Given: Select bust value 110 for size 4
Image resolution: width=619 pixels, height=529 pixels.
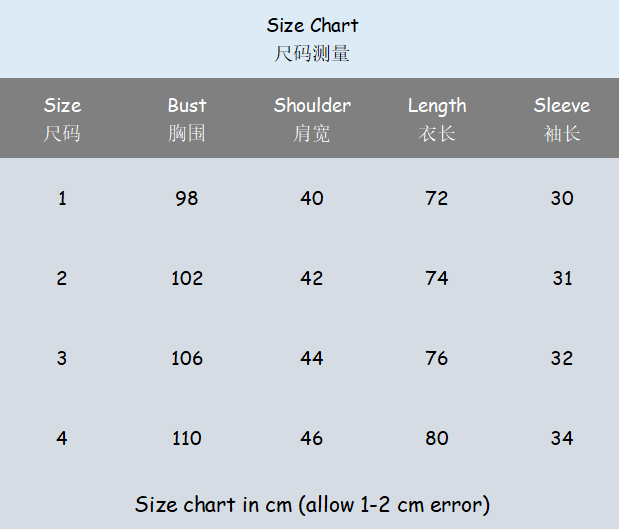Looking at the screenshot, I should (187, 438).
